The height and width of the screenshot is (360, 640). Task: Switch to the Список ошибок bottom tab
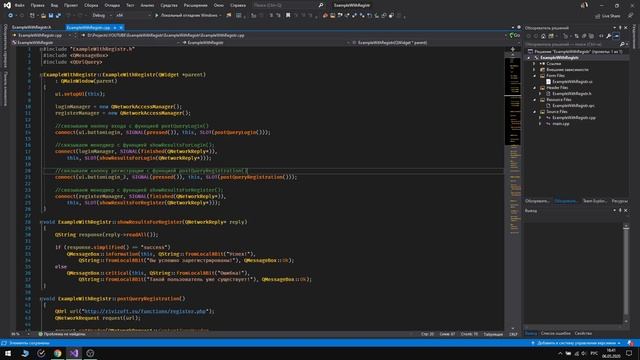(556, 333)
